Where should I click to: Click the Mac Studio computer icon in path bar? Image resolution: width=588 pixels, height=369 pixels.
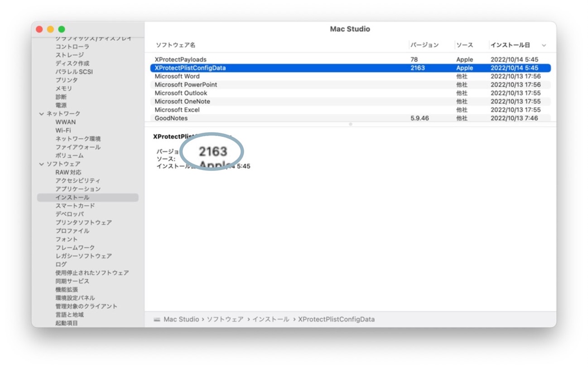click(157, 320)
